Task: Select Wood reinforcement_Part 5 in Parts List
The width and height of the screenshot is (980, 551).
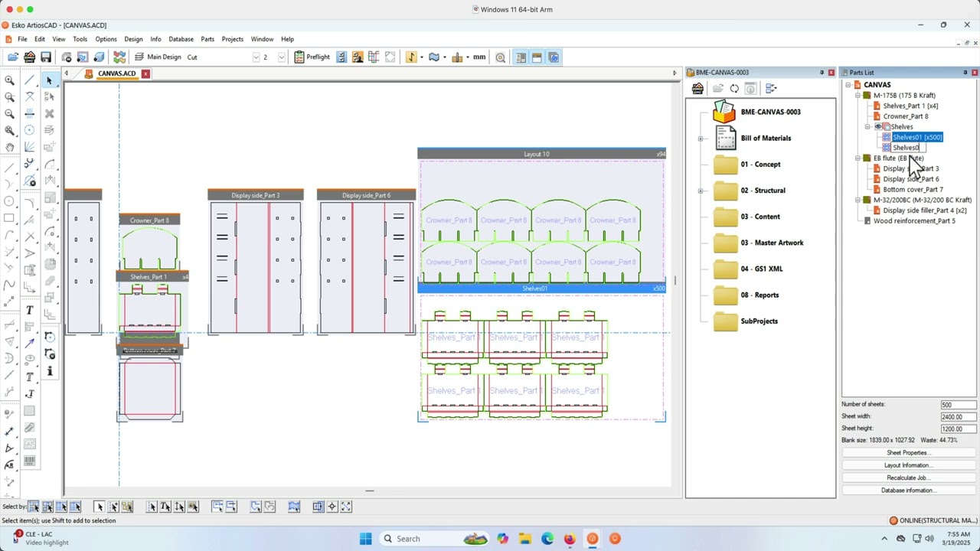Action: [914, 221]
